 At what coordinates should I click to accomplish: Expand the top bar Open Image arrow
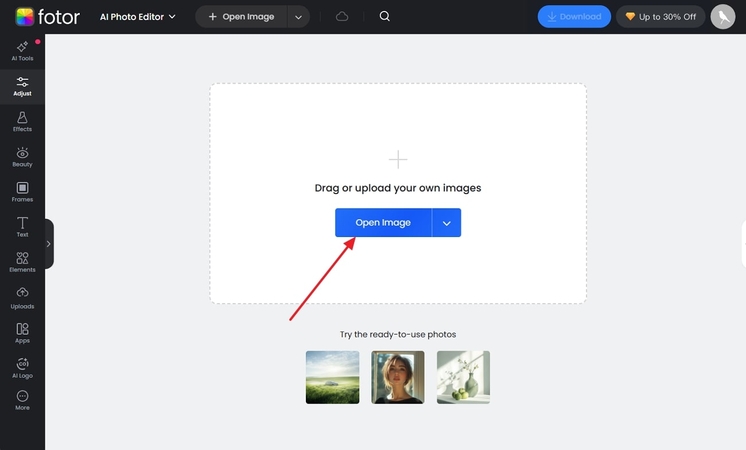(x=298, y=17)
